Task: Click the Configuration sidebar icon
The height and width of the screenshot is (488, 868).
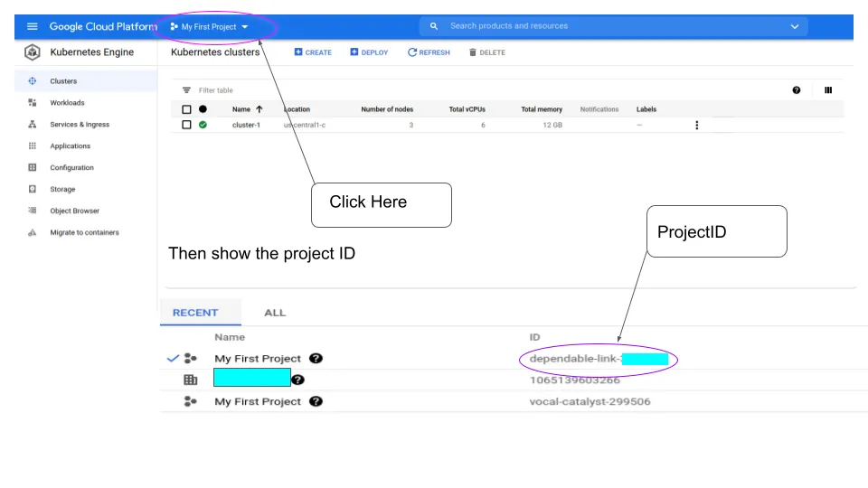Action: tap(33, 167)
